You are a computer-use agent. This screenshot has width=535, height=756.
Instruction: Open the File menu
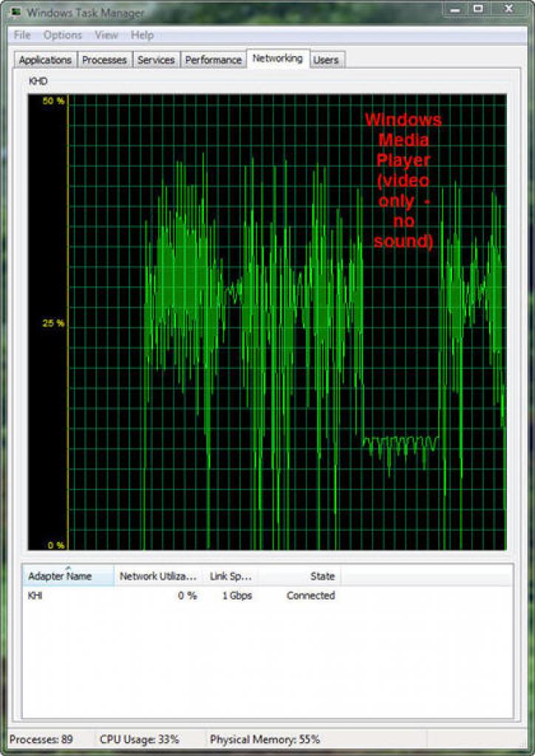22,35
